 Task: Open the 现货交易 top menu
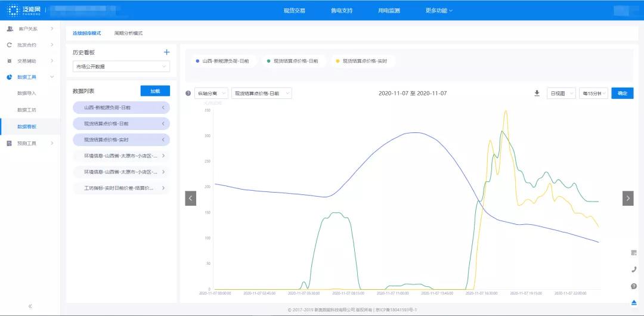click(294, 11)
